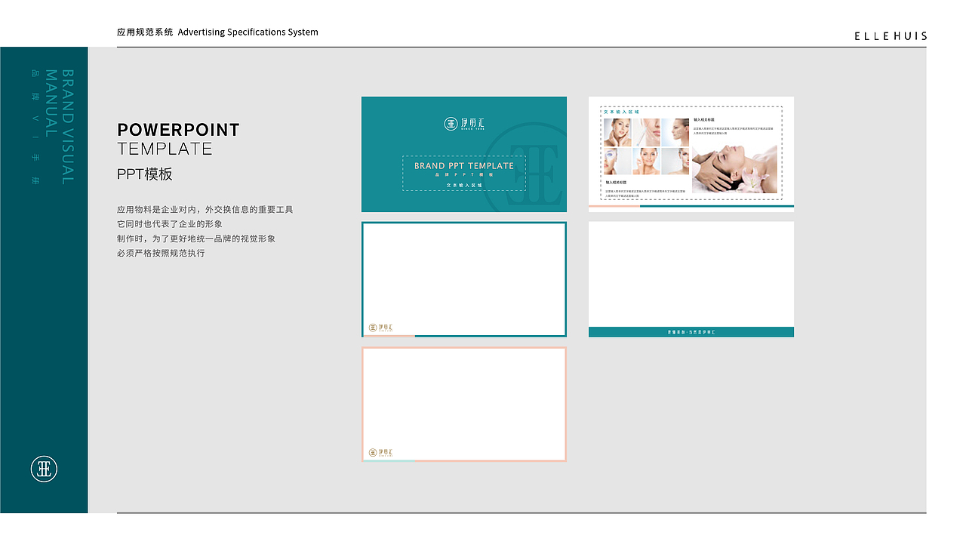966x560 pixels.
Task: Click the line "制作时，为了更好地统一品牌的视觉形象"
Action: (x=196, y=238)
